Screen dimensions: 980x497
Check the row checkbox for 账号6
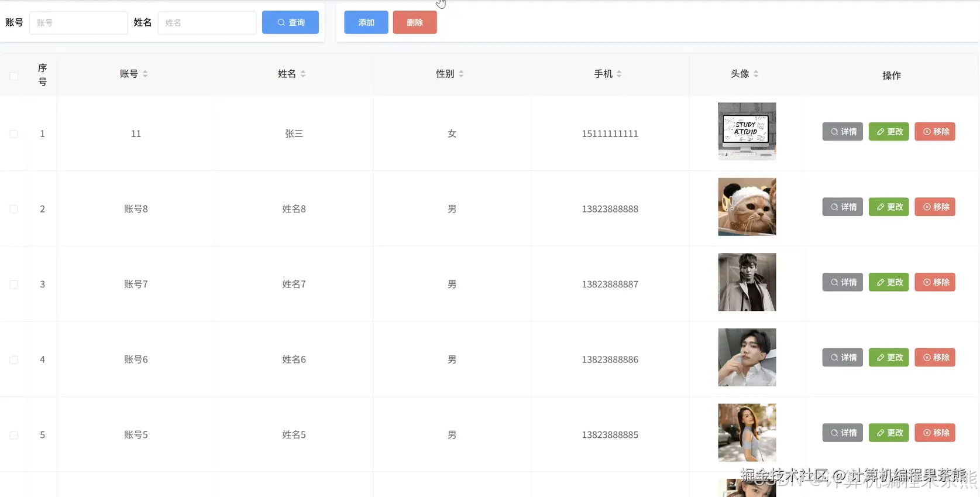pos(14,359)
